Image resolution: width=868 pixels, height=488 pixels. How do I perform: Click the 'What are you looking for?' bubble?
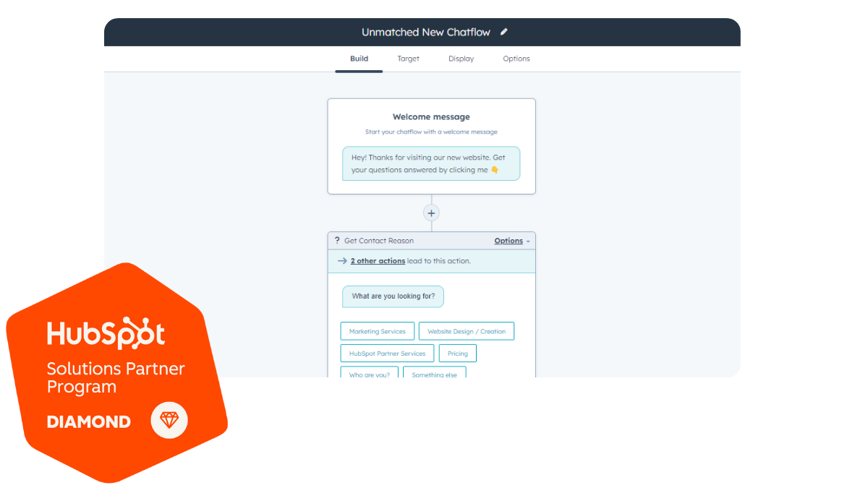pos(393,296)
